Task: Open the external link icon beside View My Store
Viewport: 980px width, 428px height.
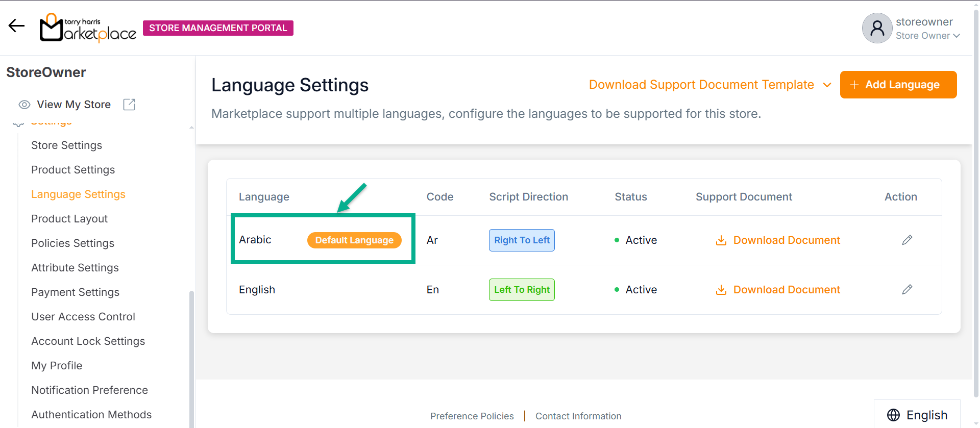Action: click(129, 105)
